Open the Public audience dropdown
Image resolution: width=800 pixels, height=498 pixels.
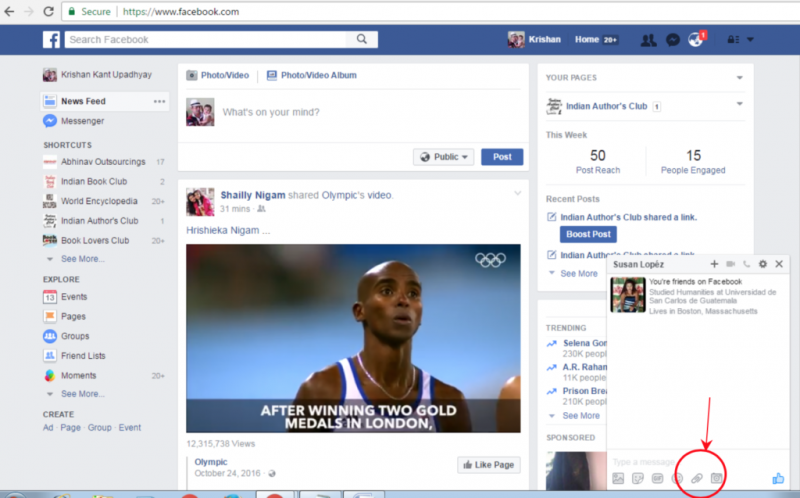443,157
